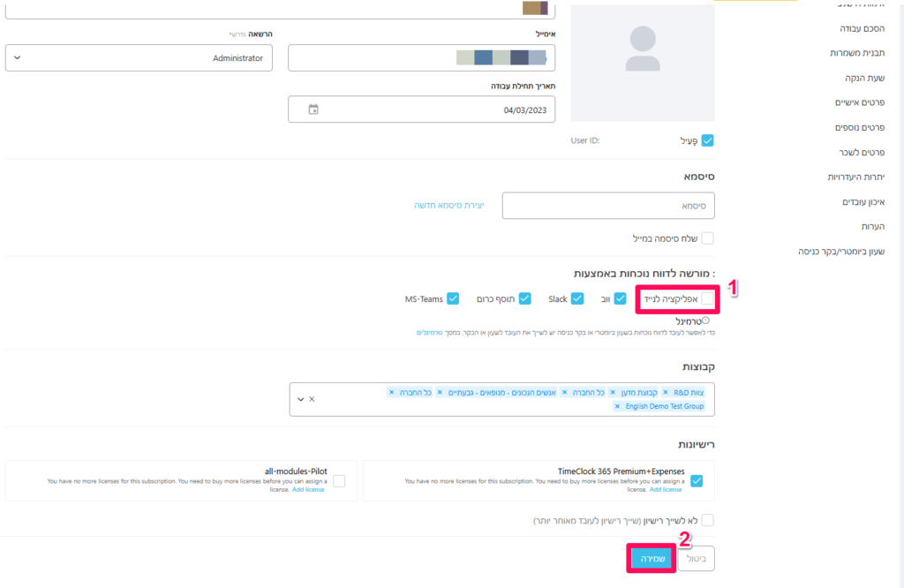904x588 pixels.
Task: Uncheck the MS-Teams attendance checkbox
Action: click(x=453, y=299)
